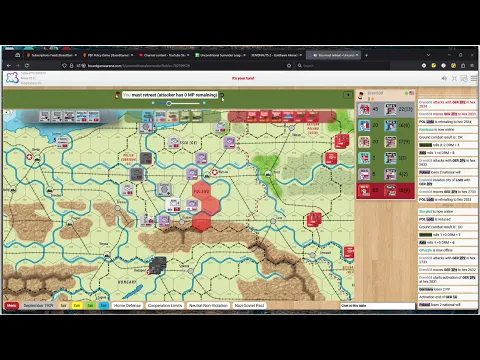Click the right end of zoom slider
This screenshot has height=360, width=480.
click(204, 103)
